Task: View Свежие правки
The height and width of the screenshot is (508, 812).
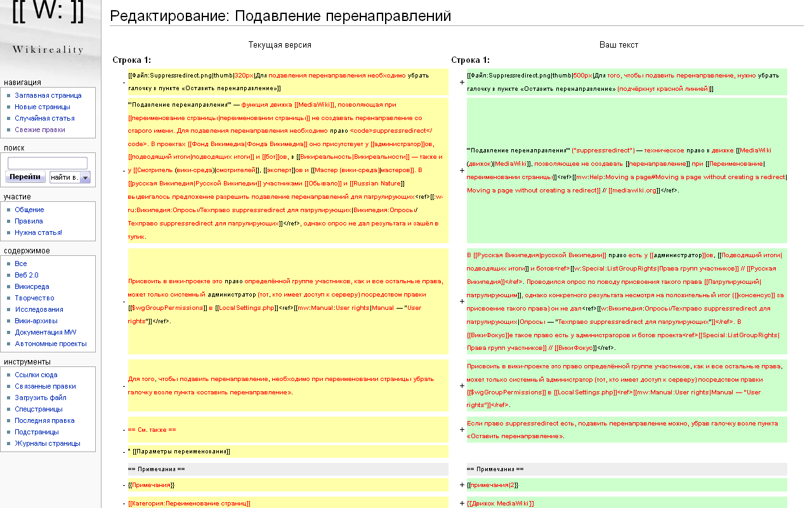Action: (40, 130)
